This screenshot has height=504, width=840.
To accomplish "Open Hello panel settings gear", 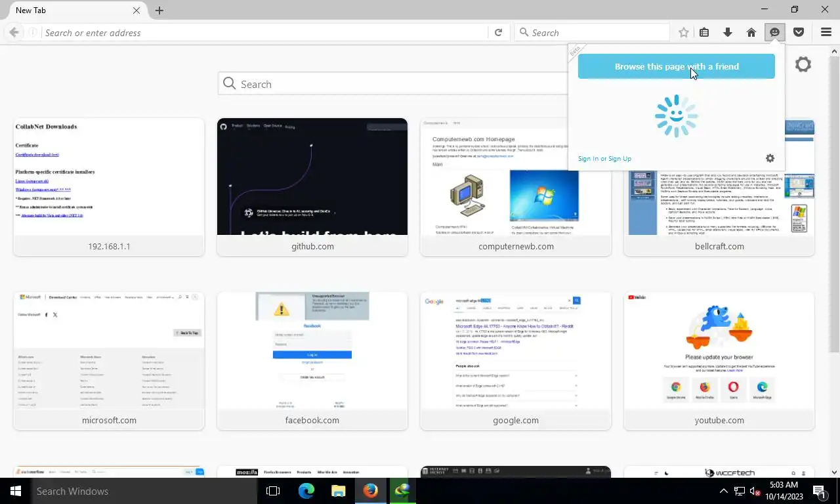I will pyautogui.click(x=770, y=158).
